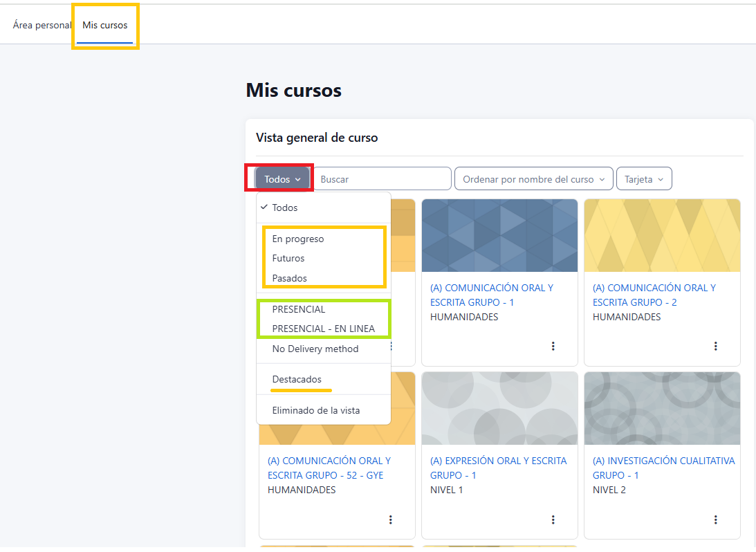Click blue thumbnail of Comunicación Oral Grupo 1

click(499, 235)
